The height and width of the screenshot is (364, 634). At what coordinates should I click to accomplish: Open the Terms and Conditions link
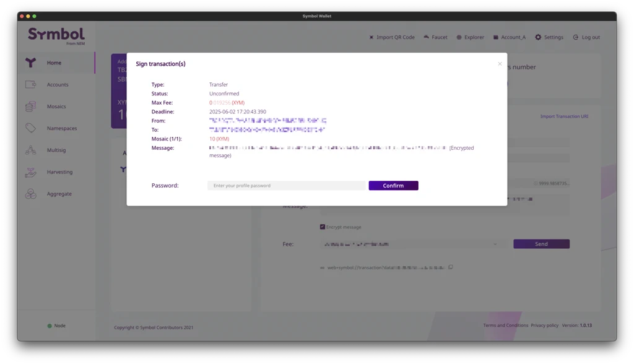click(505, 325)
